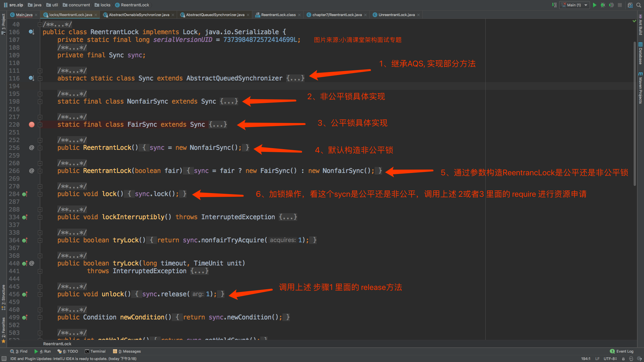Start debugging with the bug icon
Screen dimensions: 644x362
pyautogui.click(x=603, y=5)
